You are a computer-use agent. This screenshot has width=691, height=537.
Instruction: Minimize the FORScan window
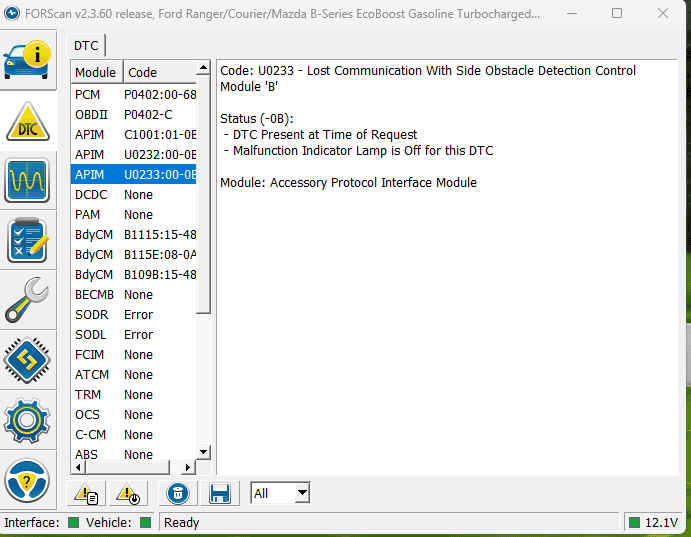572,13
